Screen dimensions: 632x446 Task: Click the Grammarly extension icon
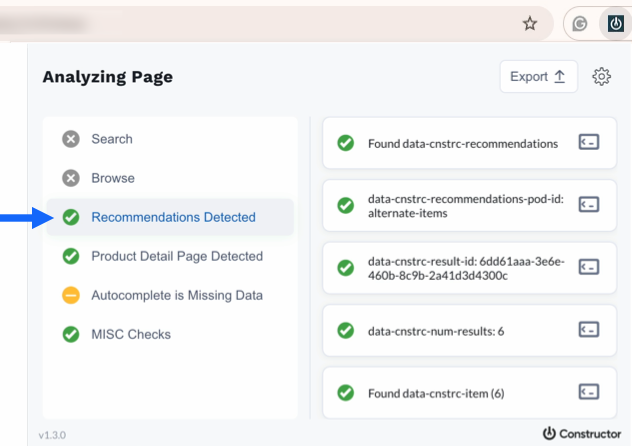tap(580, 24)
